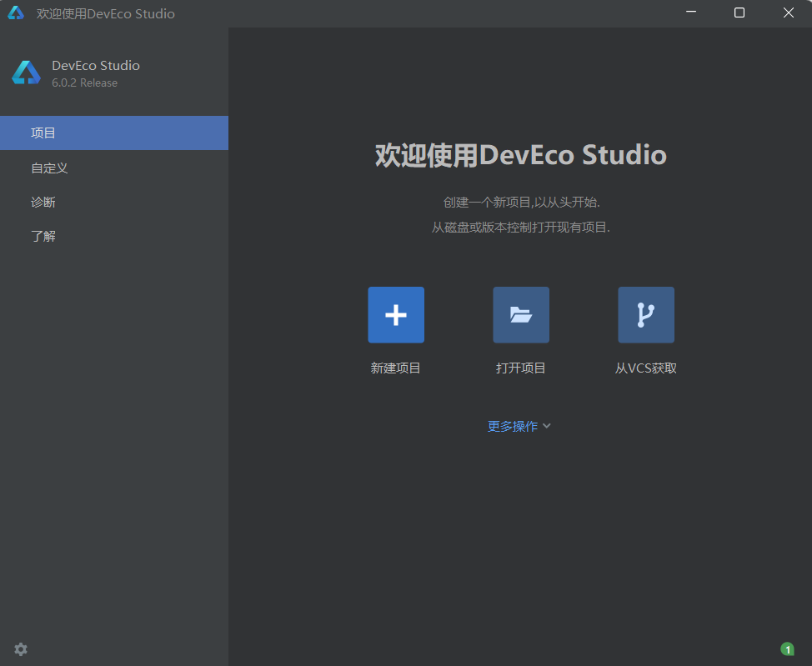Click the New Project plus icon
Screen dimensions: 812x666
coord(396,315)
